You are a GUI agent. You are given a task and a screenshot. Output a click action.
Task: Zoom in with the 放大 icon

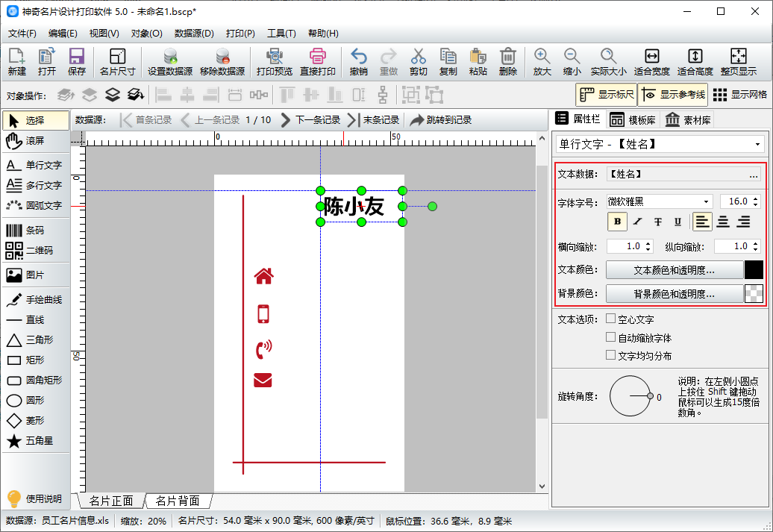[542, 62]
